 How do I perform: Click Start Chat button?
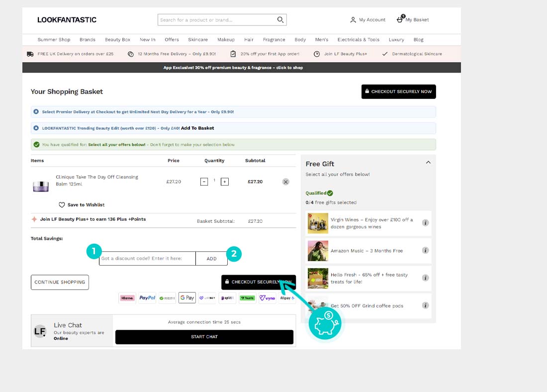pos(204,337)
